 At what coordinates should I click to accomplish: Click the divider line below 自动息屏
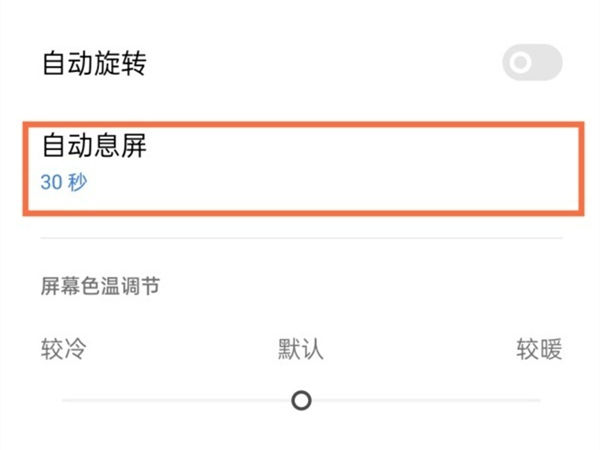point(300,238)
